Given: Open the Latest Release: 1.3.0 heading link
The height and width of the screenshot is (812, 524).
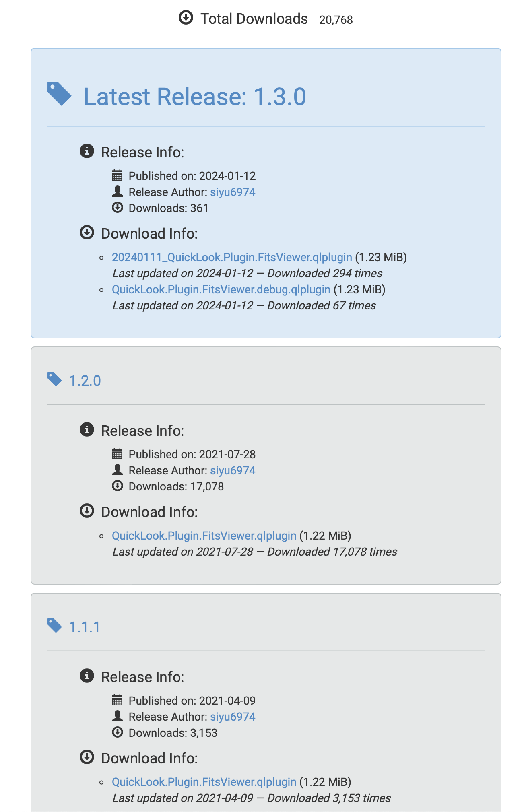Looking at the screenshot, I should [x=194, y=97].
